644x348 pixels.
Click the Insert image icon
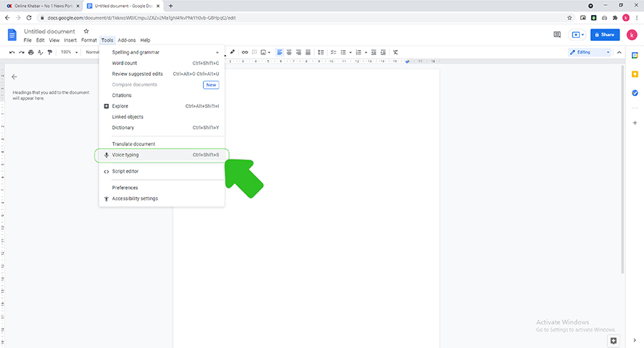point(263,52)
